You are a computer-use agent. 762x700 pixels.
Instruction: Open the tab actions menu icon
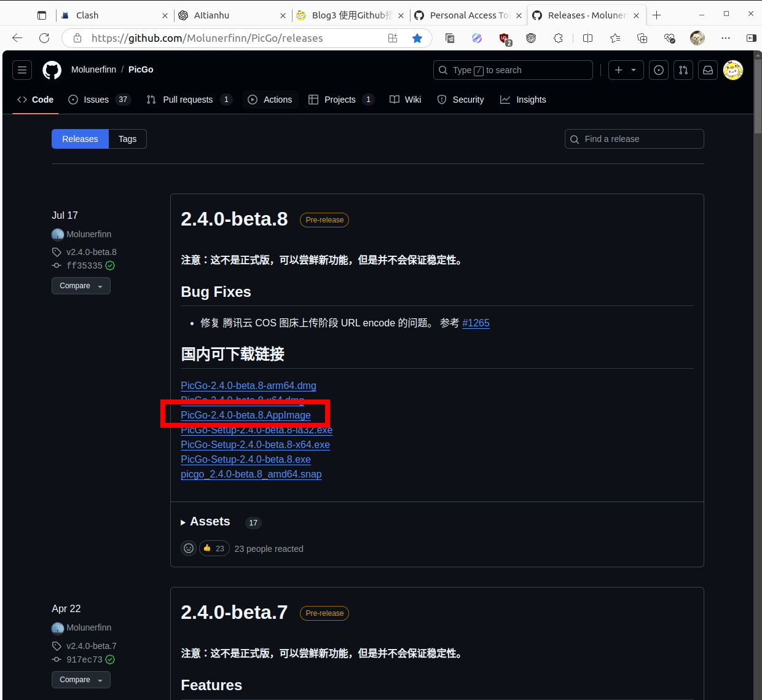pyautogui.click(x=42, y=15)
